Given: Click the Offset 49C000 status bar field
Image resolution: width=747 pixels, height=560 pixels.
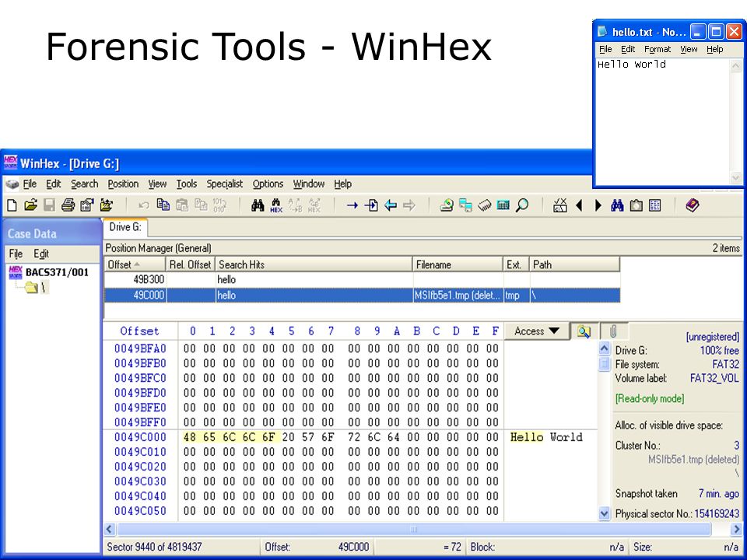Looking at the screenshot, I should coord(317,547).
